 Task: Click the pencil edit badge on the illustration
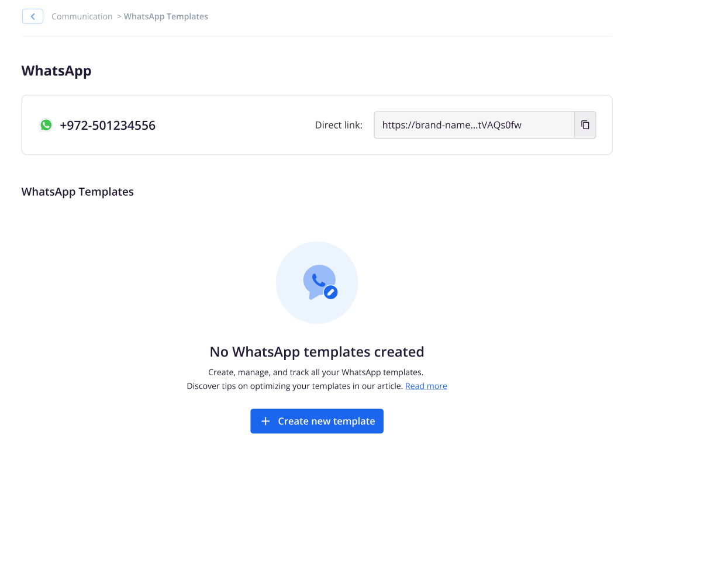pyautogui.click(x=331, y=292)
